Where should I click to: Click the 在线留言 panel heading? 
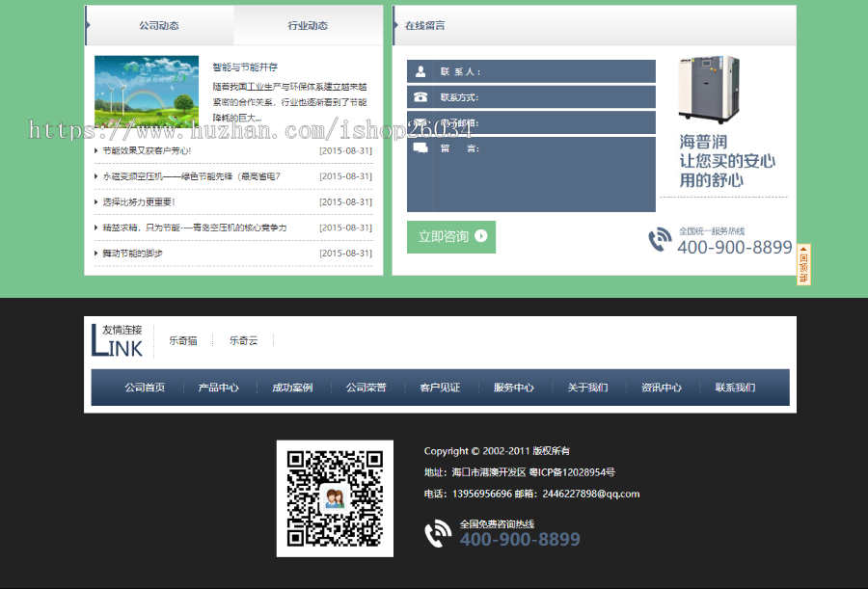click(424, 25)
